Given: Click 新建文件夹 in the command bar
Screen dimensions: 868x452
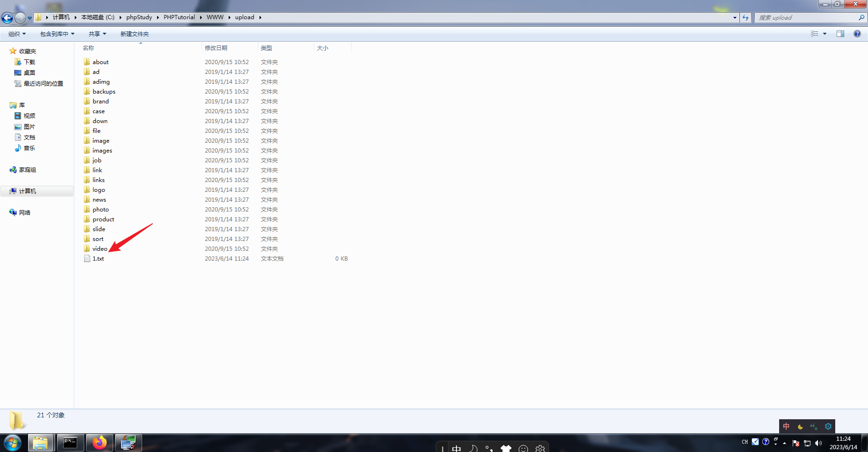Looking at the screenshot, I should (134, 34).
